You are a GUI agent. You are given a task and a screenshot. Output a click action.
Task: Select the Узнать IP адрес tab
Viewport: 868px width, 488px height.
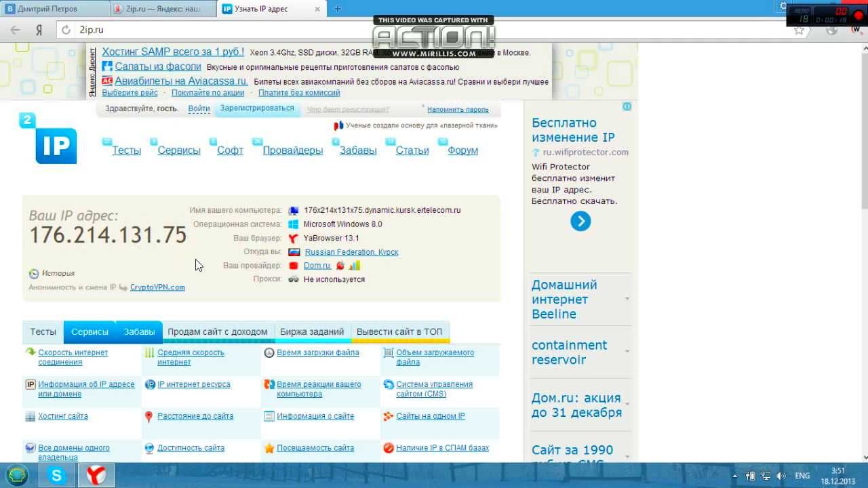pos(271,9)
